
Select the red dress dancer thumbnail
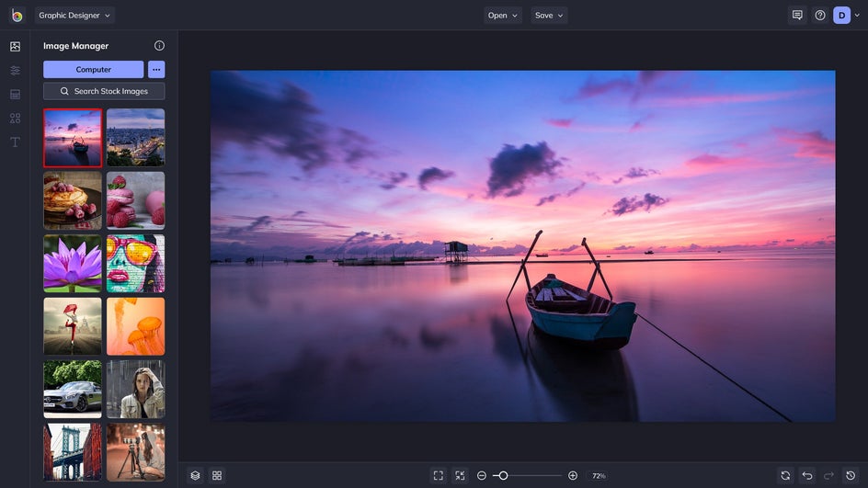(x=73, y=326)
